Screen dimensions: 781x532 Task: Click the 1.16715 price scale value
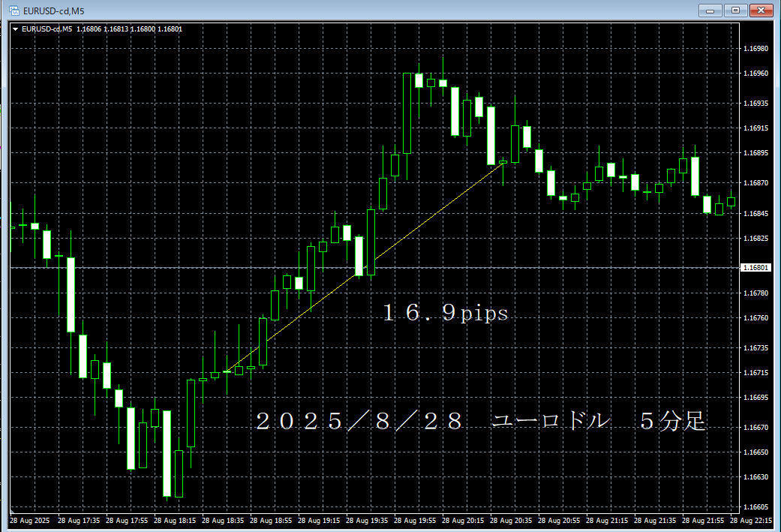coord(755,373)
